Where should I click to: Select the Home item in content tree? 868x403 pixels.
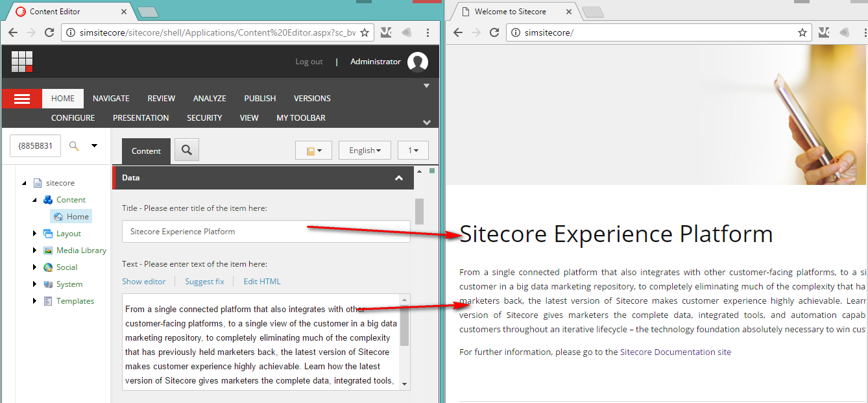click(x=71, y=217)
